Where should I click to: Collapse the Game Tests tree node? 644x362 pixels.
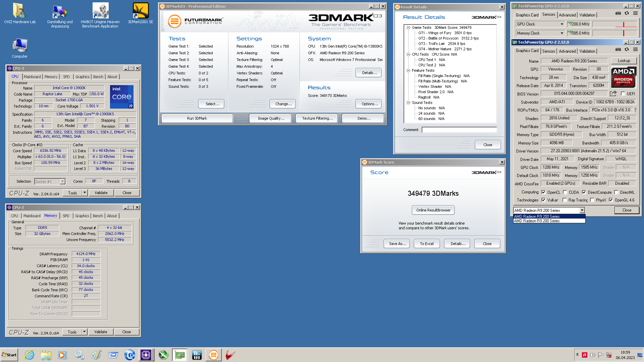click(x=408, y=27)
